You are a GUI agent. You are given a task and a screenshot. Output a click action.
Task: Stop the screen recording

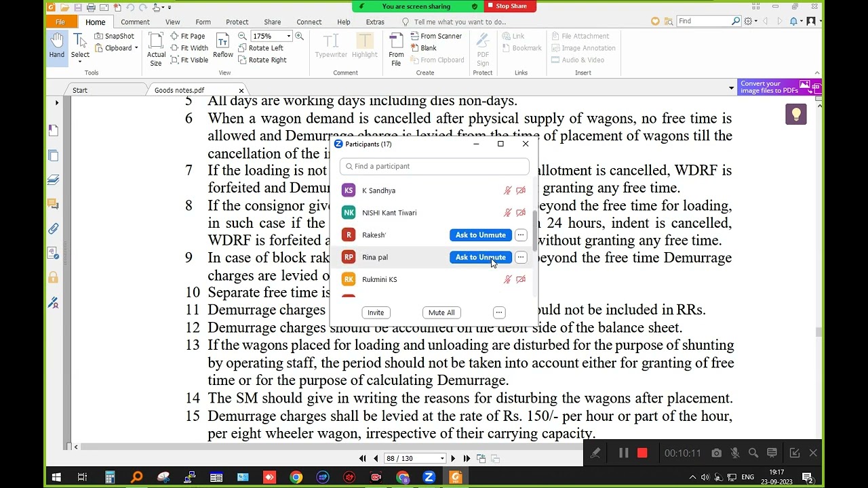pyautogui.click(x=642, y=453)
